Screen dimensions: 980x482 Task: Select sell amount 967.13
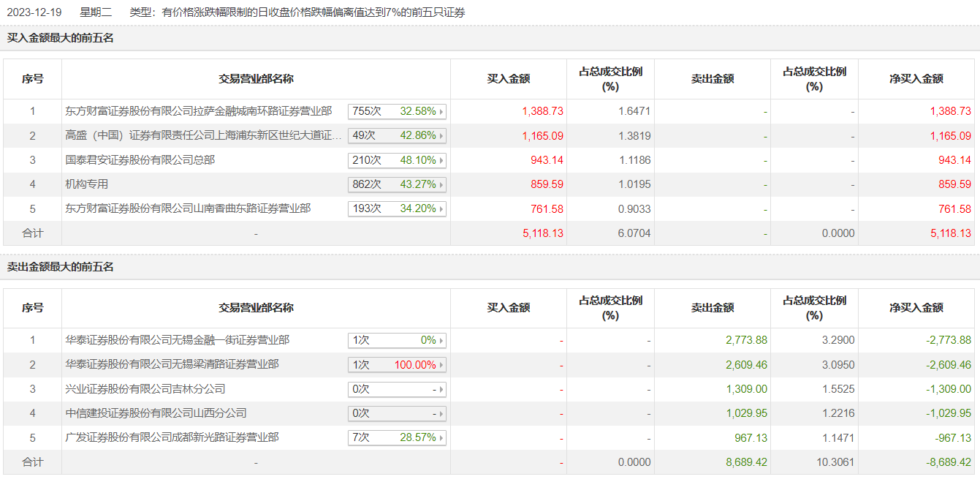(751, 437)
